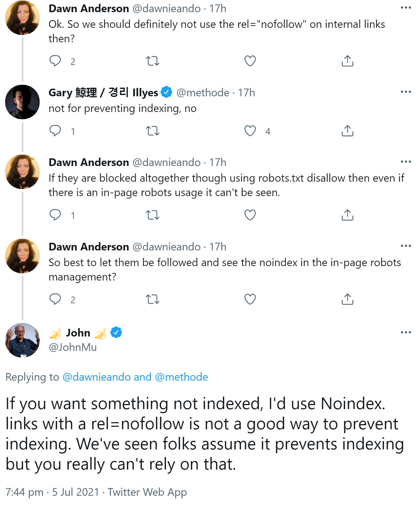Open the 7:44 pm 5 Jul 2021 timestamp
This screenshot has height=506, width=420.
(x=52, y=492)
